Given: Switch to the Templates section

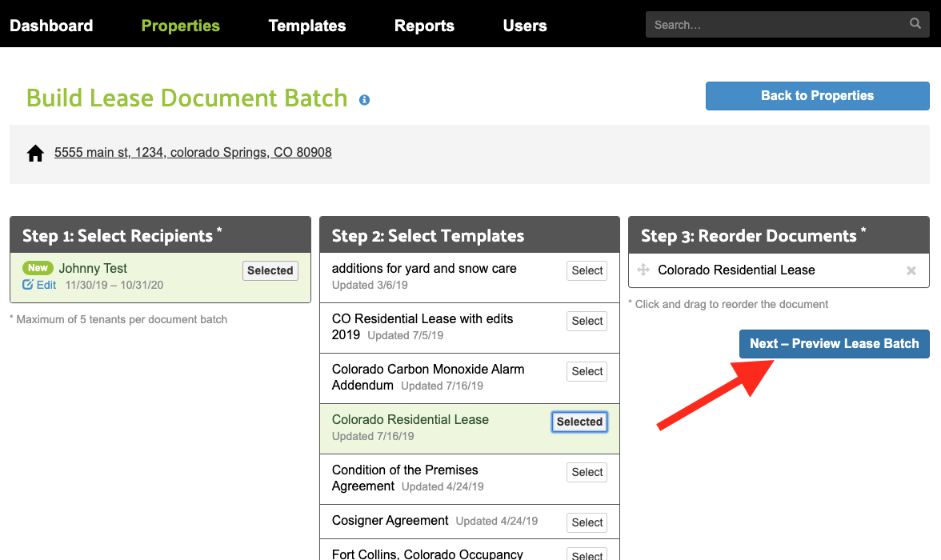Looking at the screenshot, I should point(306,25).
